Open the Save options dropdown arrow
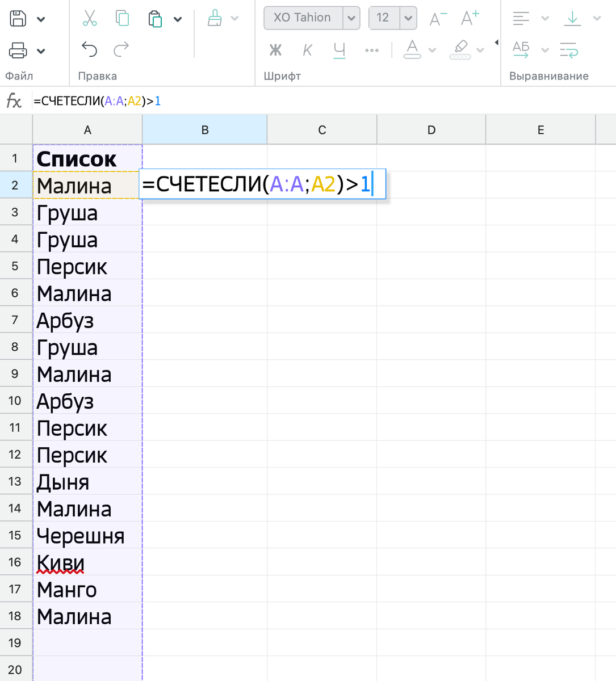The image size is (616, 681). pos(41,19)
